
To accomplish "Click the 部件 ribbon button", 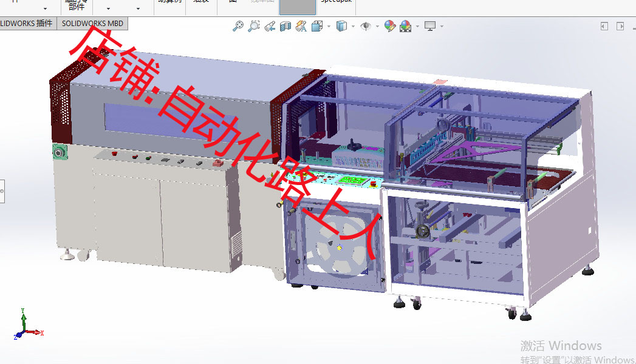I will click(77, 7).
